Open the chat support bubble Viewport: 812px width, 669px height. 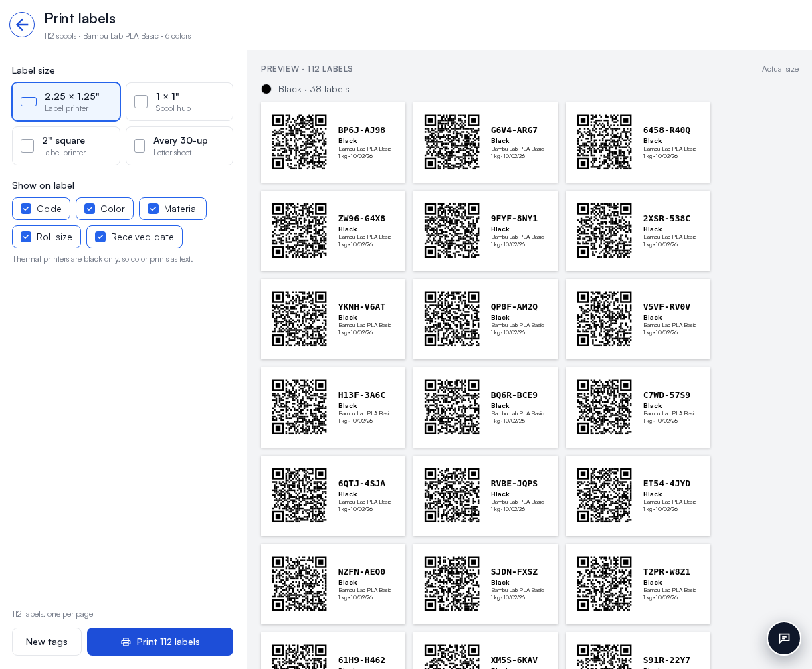[x=784, y=638]
